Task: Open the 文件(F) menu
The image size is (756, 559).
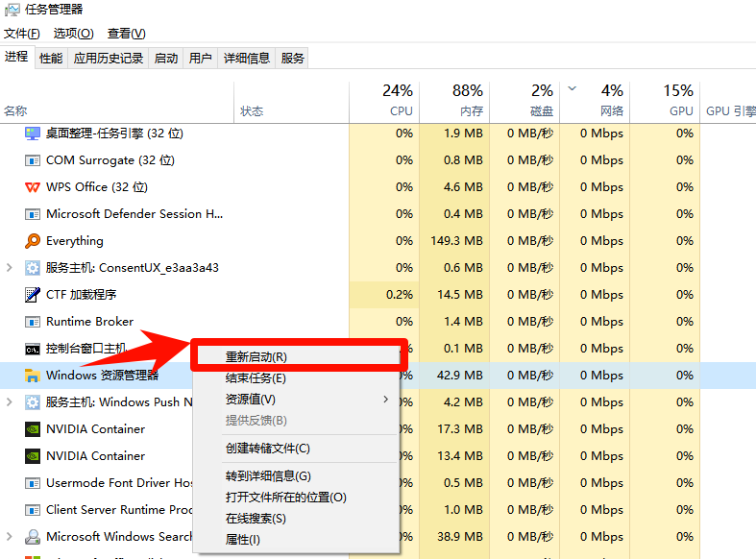Action: click(x=22, y=34)
